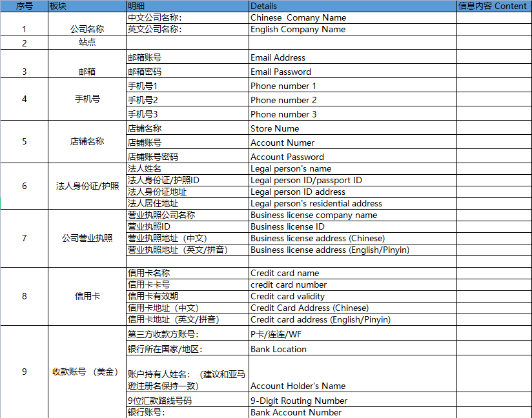Click the cell 'Legal person ID/passport ID'
The height and width of the screenshot is (418, 532).
[x=353, y=181]
